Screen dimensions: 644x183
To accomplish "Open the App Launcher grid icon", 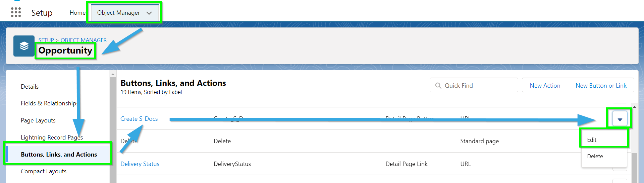I will click(x=16, y=12).
